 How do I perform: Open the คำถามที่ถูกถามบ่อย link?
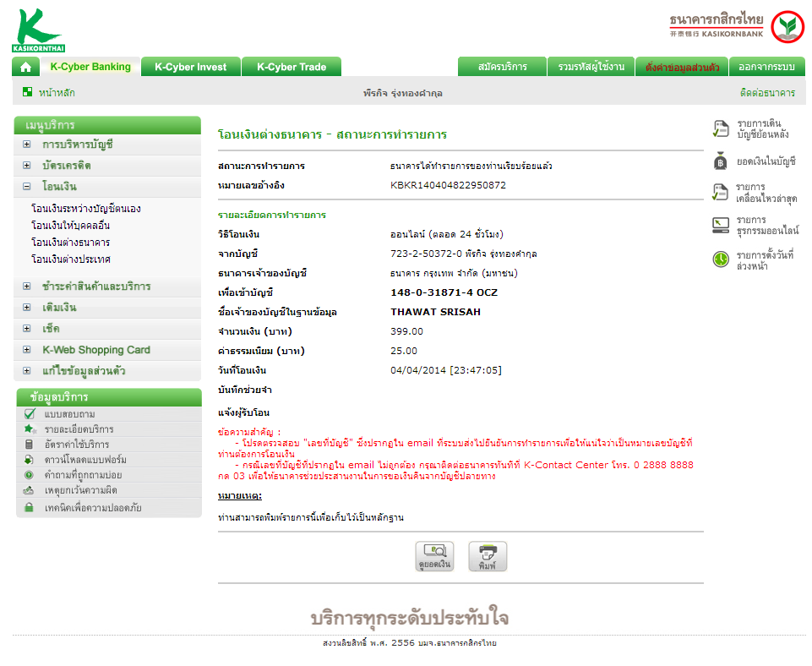pos(84,475)
